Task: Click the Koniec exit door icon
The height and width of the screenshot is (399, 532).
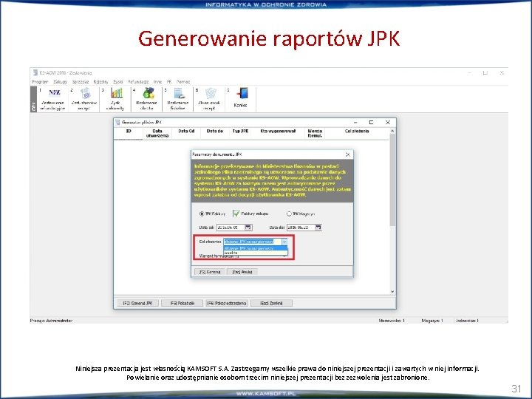Action: coord(242,93)
